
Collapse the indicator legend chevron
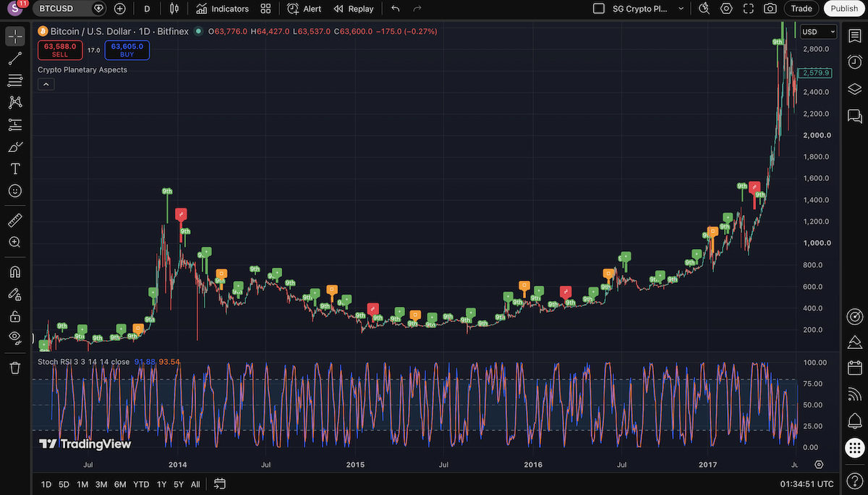(x=45, y=84)
